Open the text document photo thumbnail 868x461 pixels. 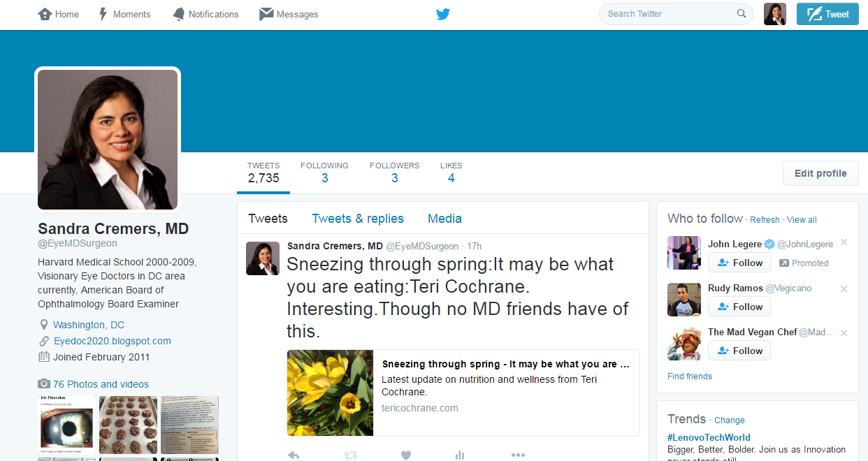click(x=190, y=425)
